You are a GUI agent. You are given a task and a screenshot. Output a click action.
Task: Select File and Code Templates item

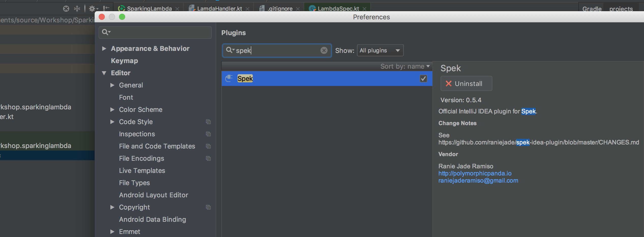point(157,146)
